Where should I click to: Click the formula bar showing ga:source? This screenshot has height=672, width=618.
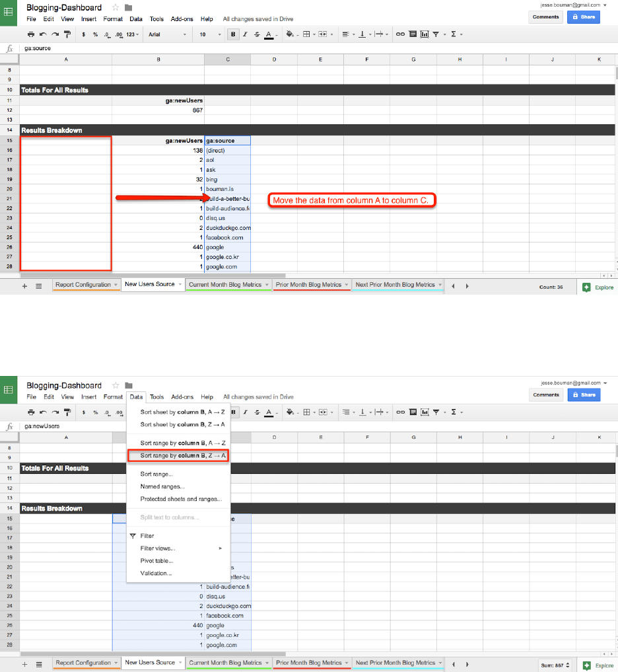click(x=317, y=48)
